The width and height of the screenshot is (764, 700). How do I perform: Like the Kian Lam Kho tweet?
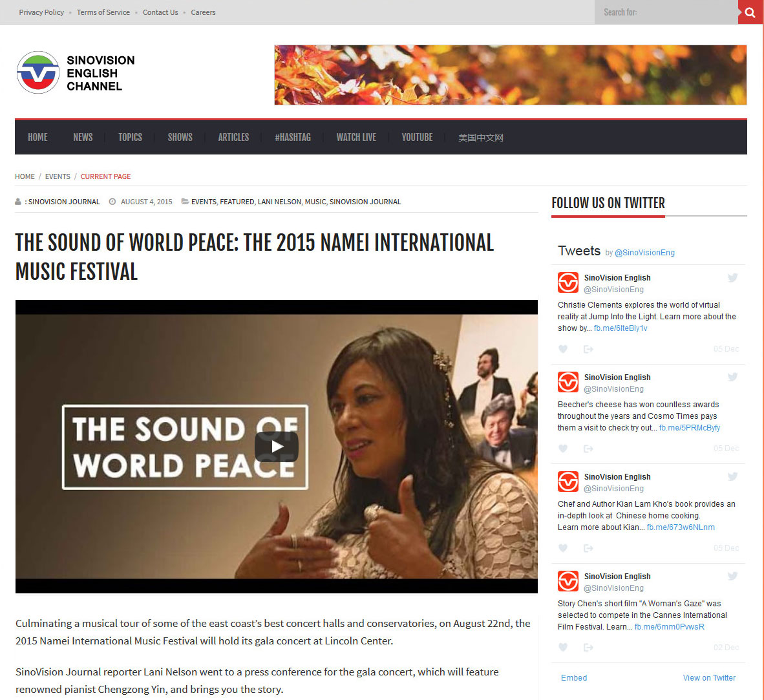pyautogui.click(x=563, y=548)
